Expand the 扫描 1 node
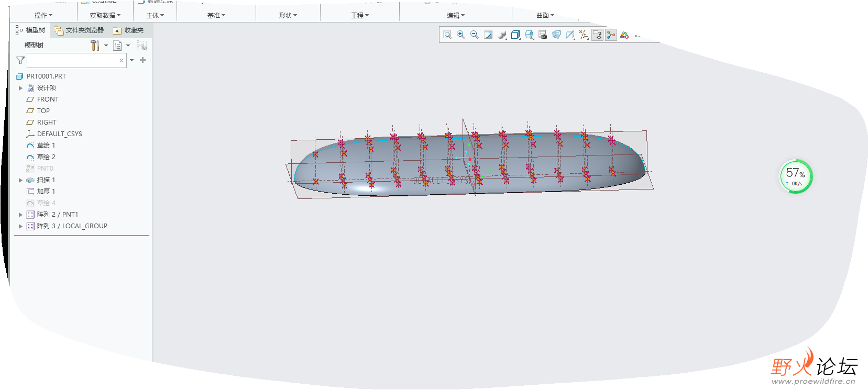This screenshot has height=390, width=868. coord(20,180)
